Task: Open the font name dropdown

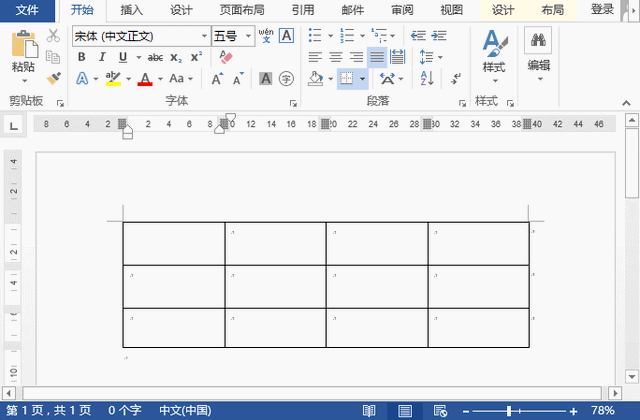Action: [204, 36]
